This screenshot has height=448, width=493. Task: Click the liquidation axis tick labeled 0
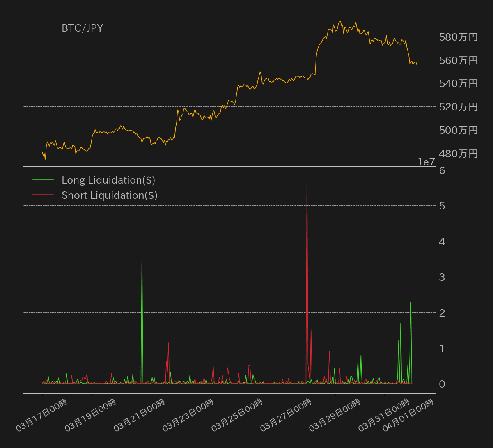442,384
